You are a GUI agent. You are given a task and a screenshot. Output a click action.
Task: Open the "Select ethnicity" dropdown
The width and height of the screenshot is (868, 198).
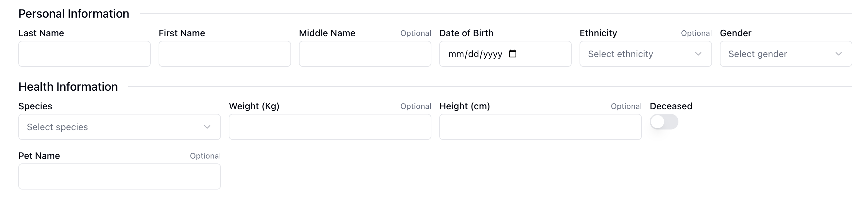[x=640, y=54]
